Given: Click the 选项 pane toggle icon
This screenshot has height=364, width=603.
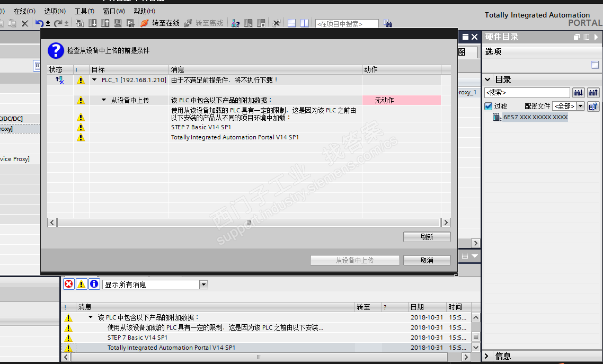Looking at the screenshot, I should [595, 65].
